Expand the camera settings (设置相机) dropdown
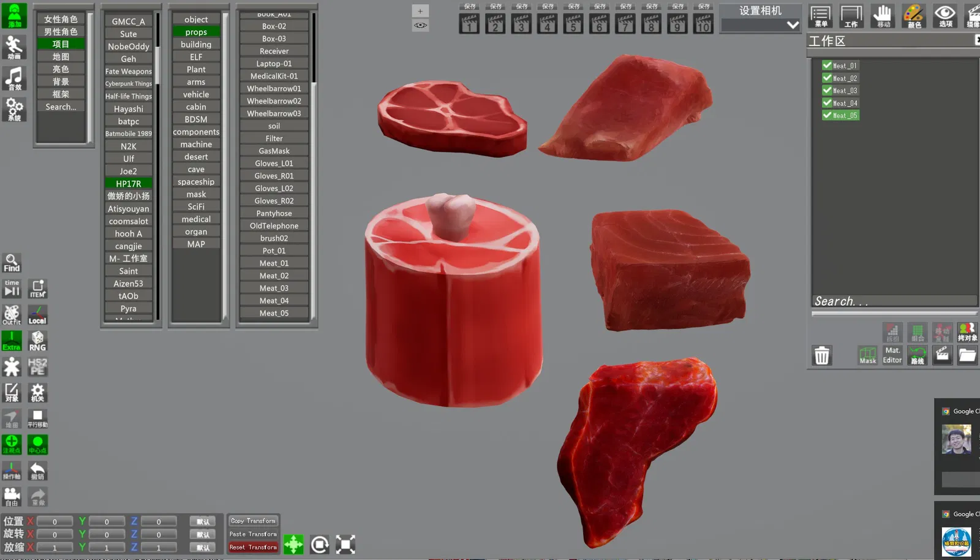Image resolution: width=980 pixels, height=560 pixels. [793, 25]
